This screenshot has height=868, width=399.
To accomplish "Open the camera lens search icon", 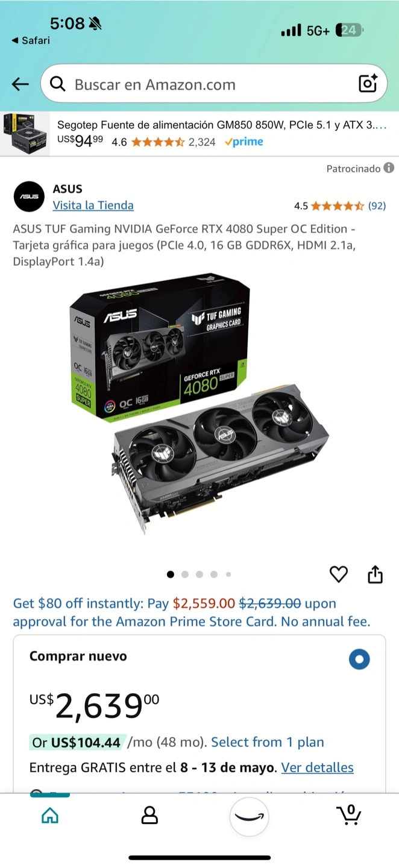I will 368,84.
